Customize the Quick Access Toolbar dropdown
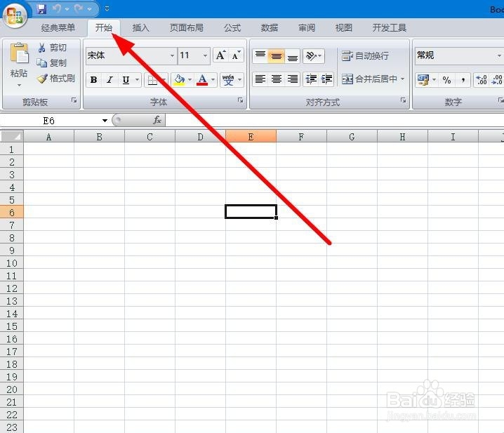Screen dimensions: 504x433 point(107,8)
